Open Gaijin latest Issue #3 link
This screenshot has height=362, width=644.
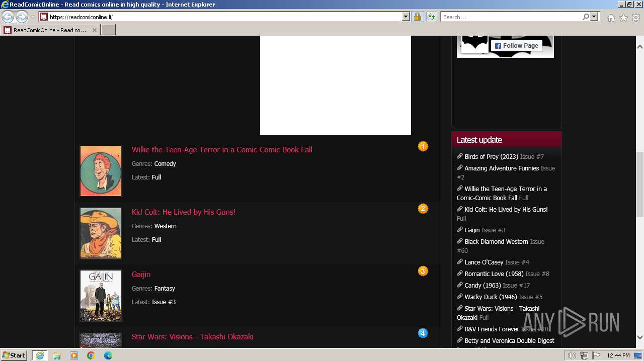point(164,302)
